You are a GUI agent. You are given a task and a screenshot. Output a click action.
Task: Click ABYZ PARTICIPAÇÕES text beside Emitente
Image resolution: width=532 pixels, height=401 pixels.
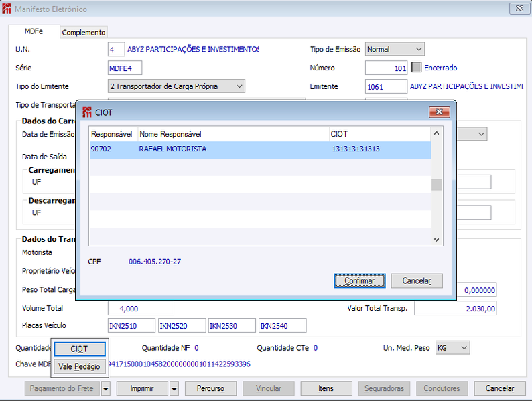click(466, 86)
